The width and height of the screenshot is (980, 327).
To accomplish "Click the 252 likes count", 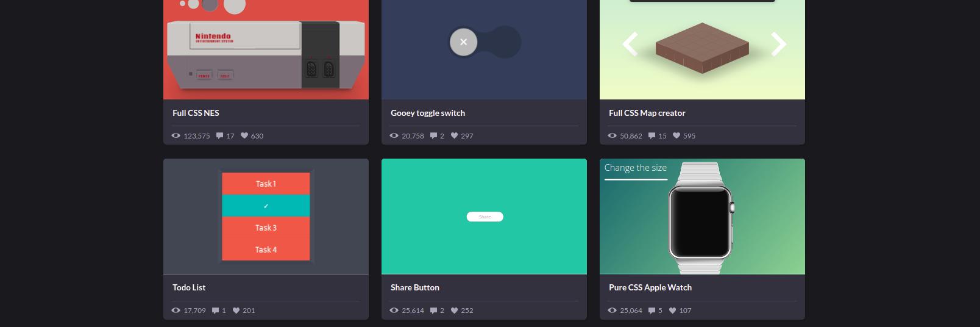I will [x=467, y=311].
